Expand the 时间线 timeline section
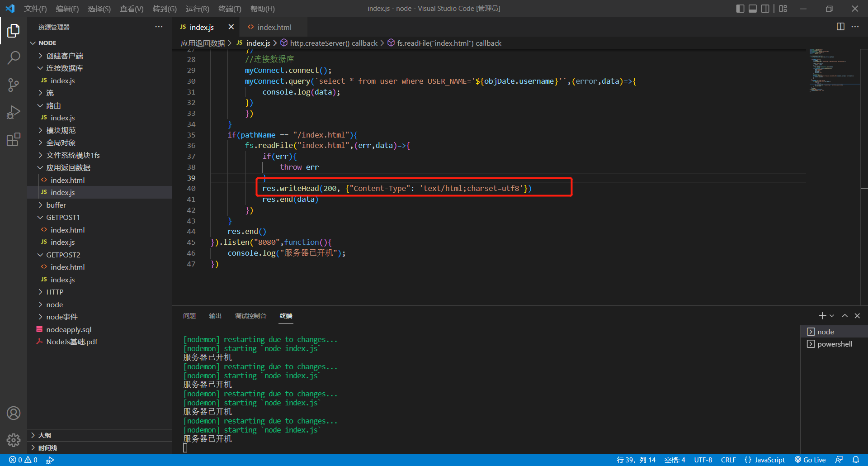 [99, 448]
